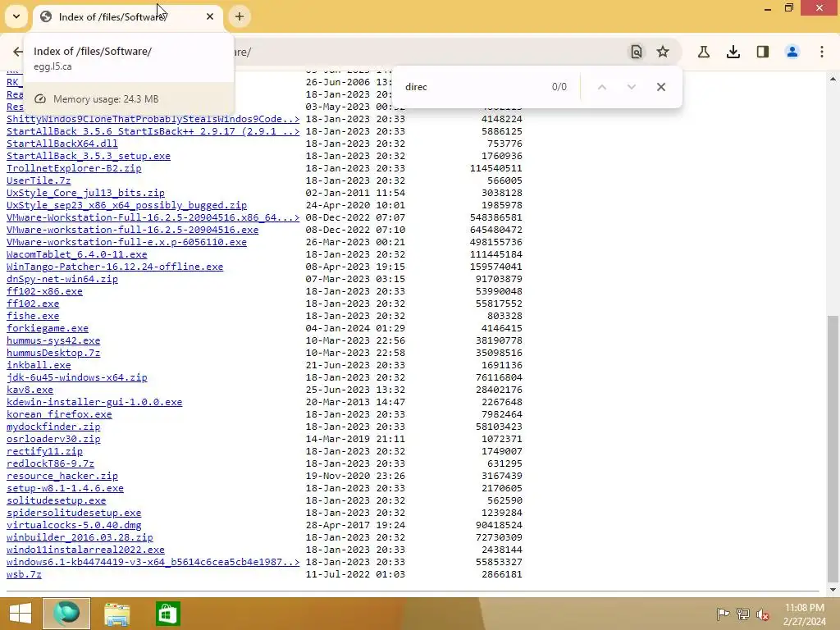Open mydockfinder.zip link
This screenshot has width=840, height=630.
[53, 427]
